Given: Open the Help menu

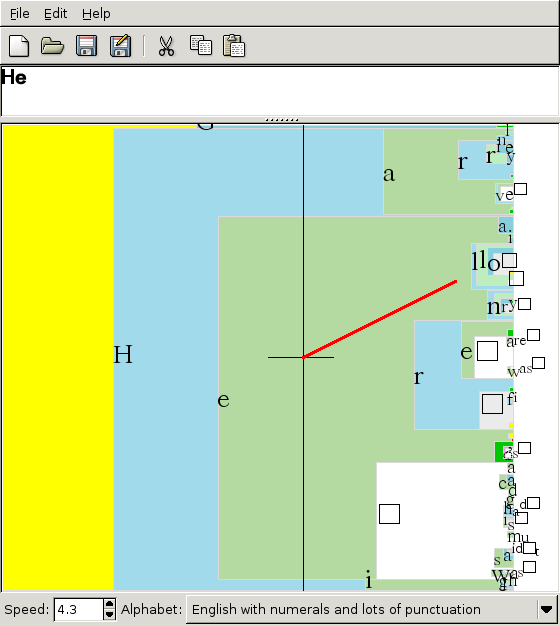Looking at the screenshot, I should (96, 14).
